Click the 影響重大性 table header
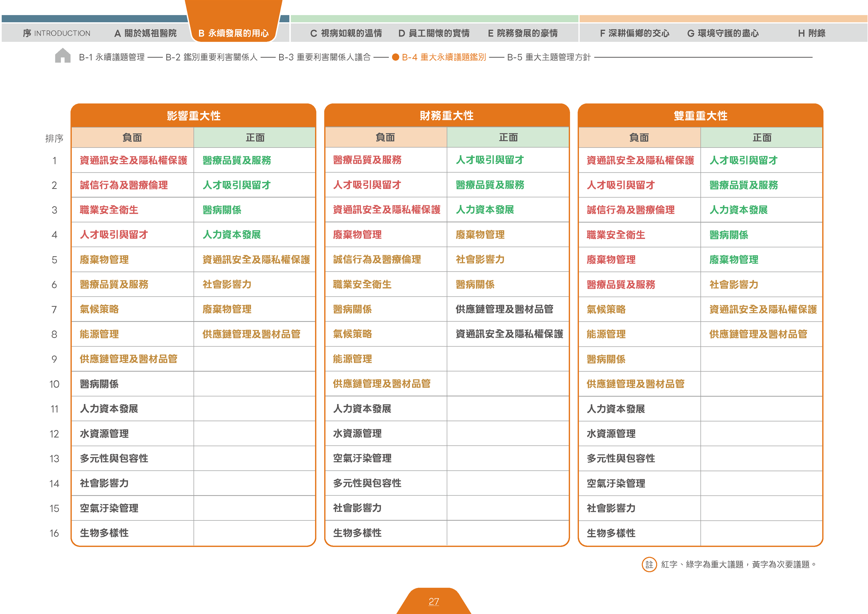Viewport: 868px width, 614px height. pos(194,116)
